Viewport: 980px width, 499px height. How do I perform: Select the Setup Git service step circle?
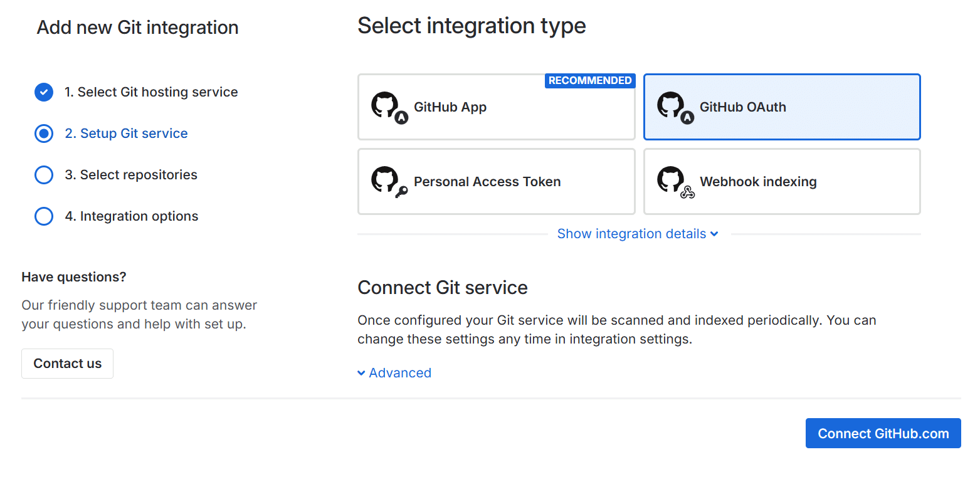(44, 134)
